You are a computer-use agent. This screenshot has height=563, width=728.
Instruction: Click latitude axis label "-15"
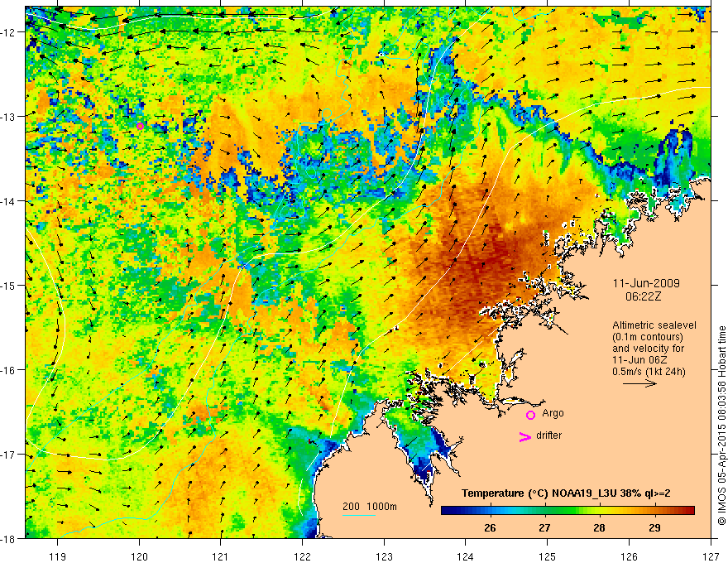pos(9,285)
